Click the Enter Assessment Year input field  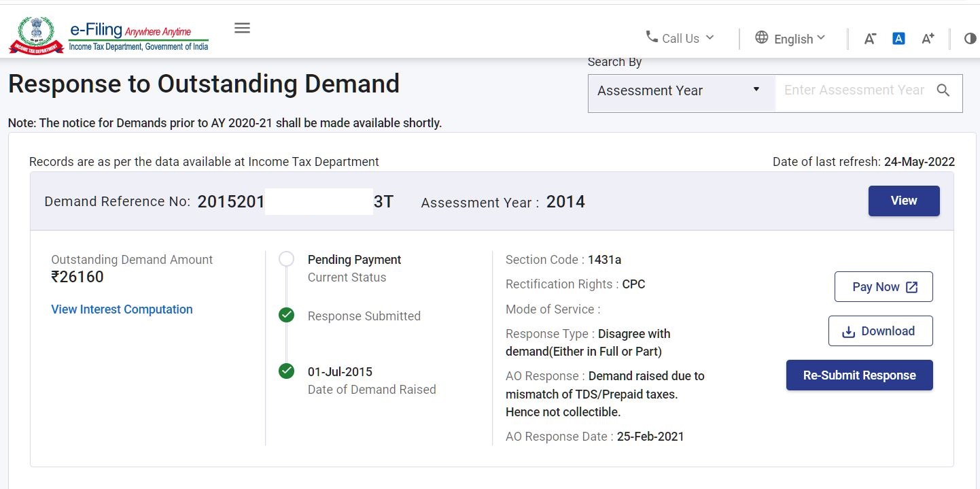click(x=854, y=90)
